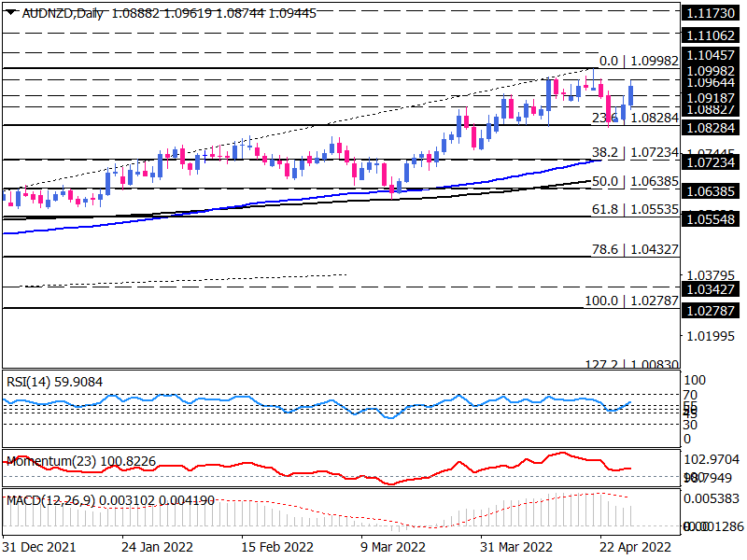Image resolution: width=747 pixels, height=560 pixels.
Task: Click the RSI 30 level label
Action: point(690,425)
